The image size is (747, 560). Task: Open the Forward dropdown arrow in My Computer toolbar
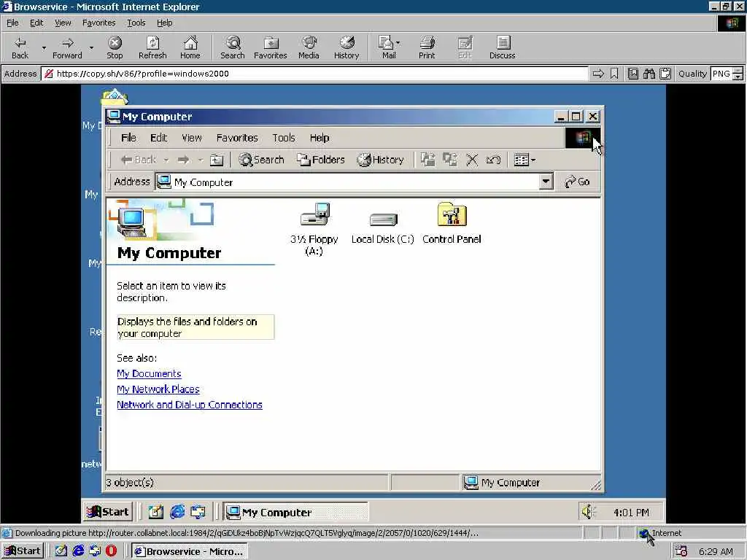pyautogui.click(x=201, y=160)
